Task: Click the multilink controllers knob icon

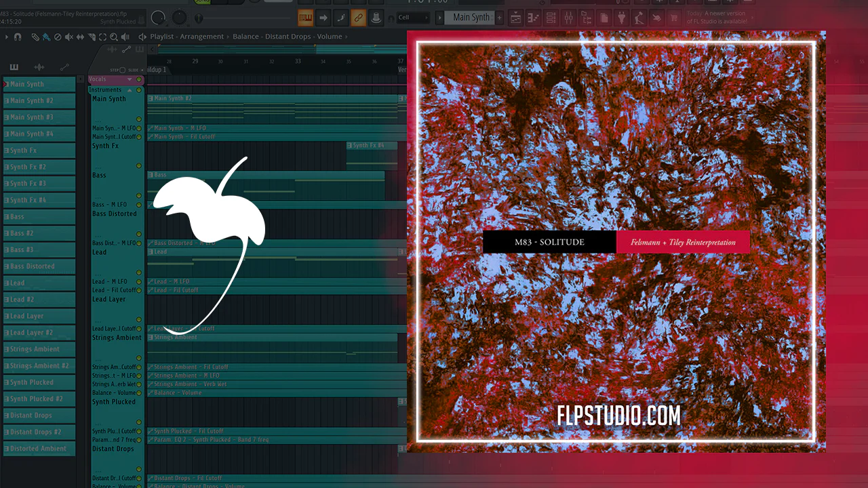Action: tap(376, 18)
